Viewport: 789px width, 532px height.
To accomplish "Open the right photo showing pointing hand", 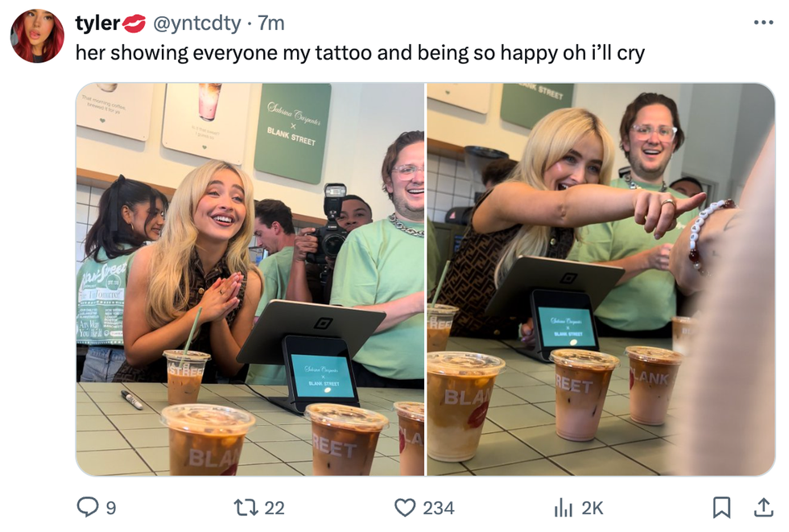I will click(x=601, y=279).
